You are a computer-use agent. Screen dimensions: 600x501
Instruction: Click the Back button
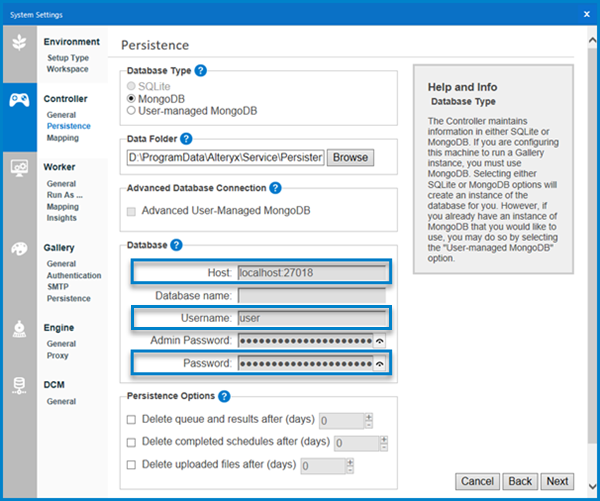point(520,481)
